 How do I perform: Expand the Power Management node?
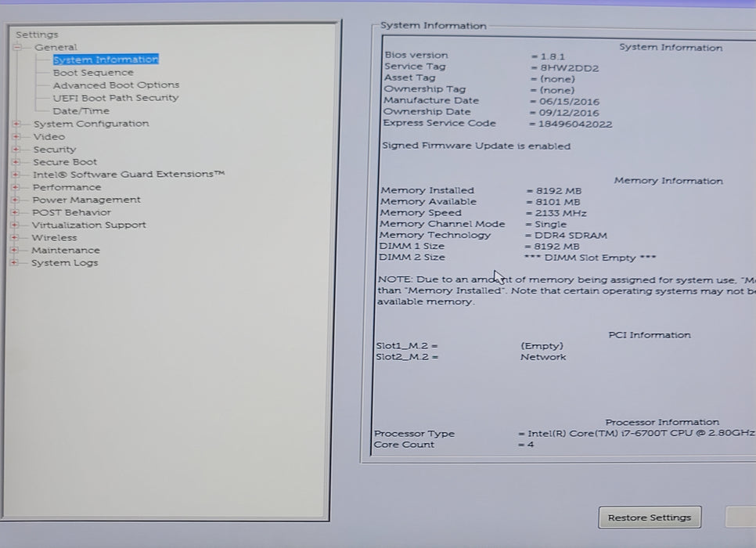[16, 200]
